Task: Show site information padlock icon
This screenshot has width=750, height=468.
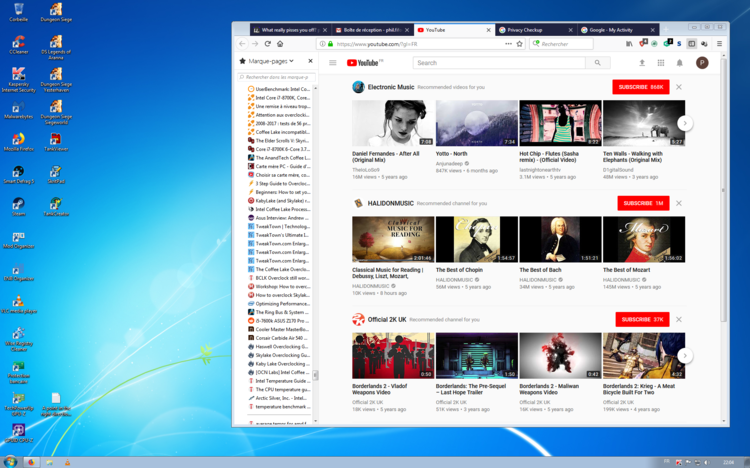Action: [x=330, y=44]
